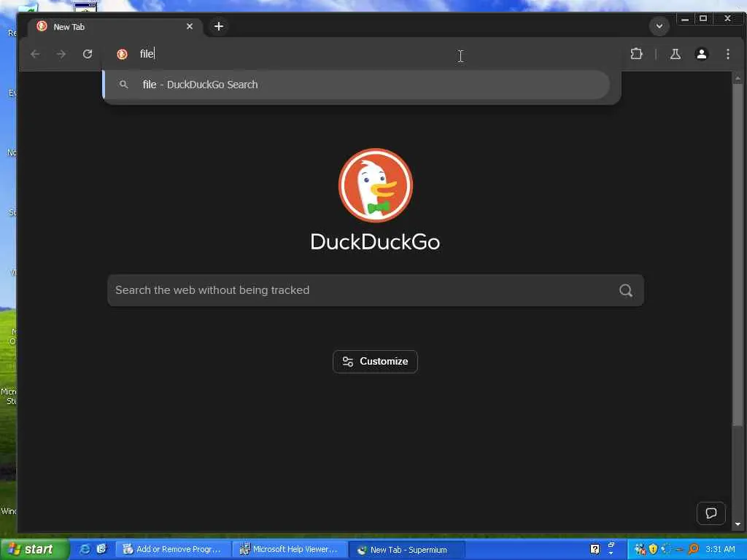This screenshot has width=747, height=560.
Task: Click the magnifier tray icon
Action: tap(693, 549)
